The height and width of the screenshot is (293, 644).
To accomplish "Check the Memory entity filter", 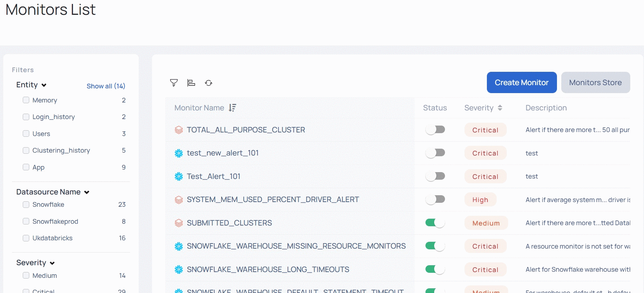I will click(26, 100).
